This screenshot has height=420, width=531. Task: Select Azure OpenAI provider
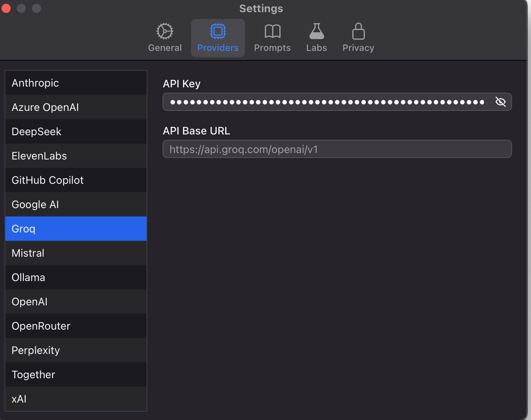click(76, 107)
